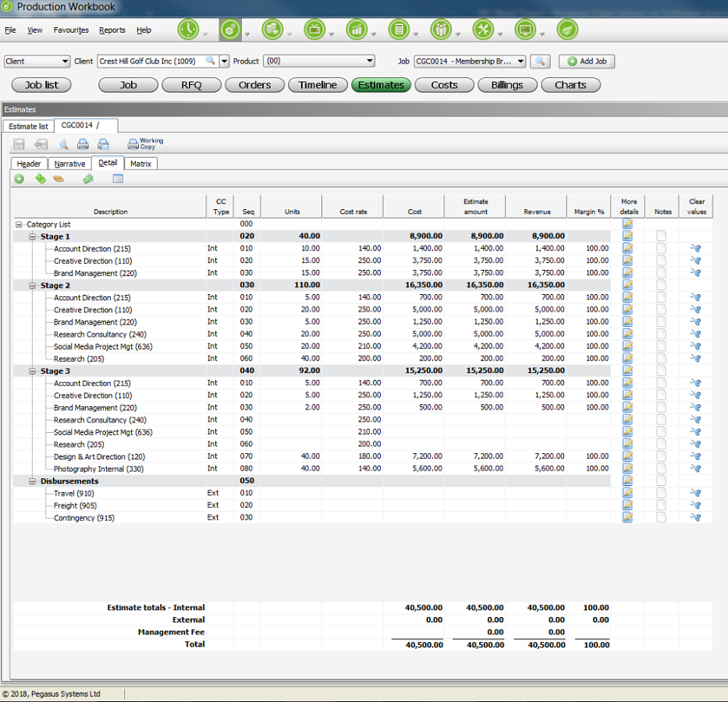Screen dimensions: 728x702
Task: Click the job search magnifier button
Action: click(540, 62)
